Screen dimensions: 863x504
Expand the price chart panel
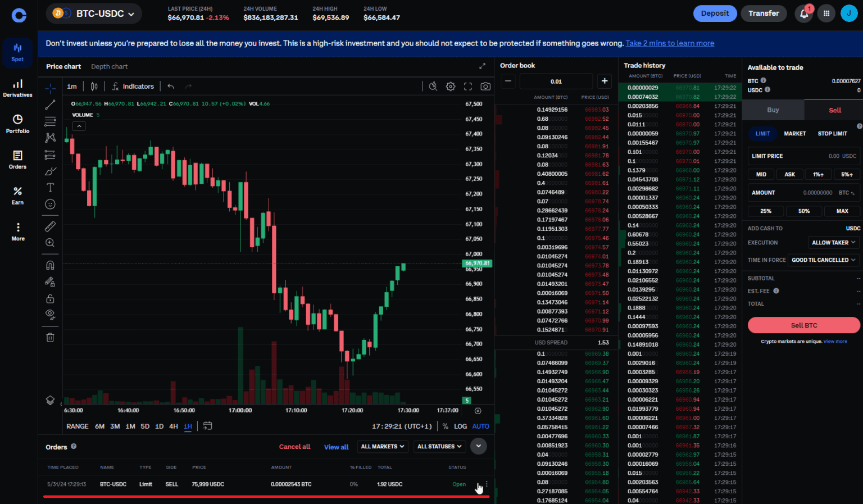click(x=482, y=66)
